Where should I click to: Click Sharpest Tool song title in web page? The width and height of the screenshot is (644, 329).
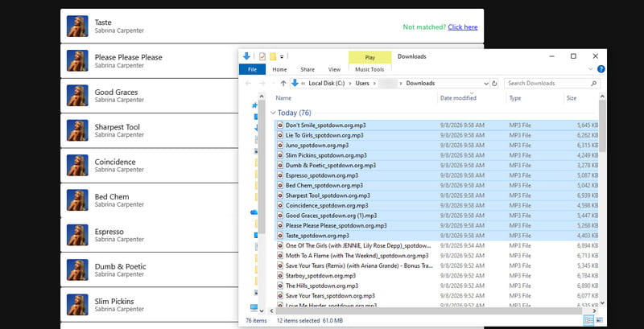point(117,127)
